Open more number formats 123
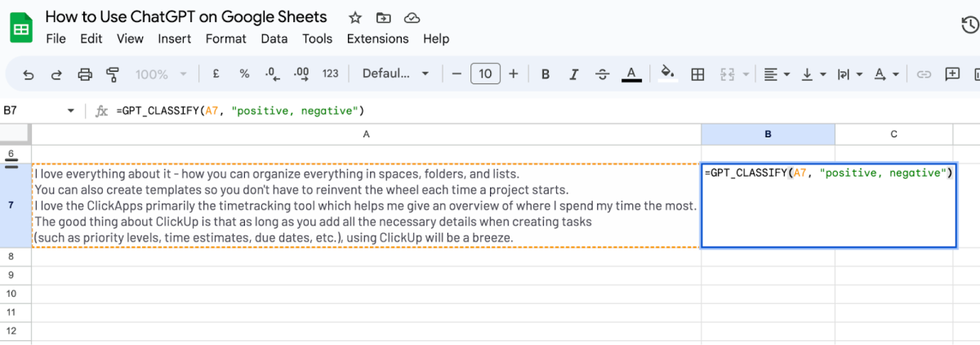The image size is (980, 345). (x=330, y=74)
